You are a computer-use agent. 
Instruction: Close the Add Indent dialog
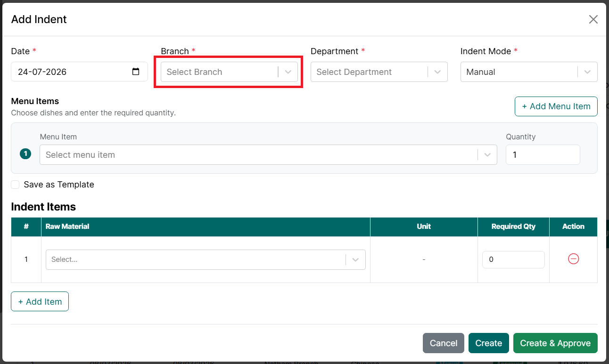click(593, 19)
